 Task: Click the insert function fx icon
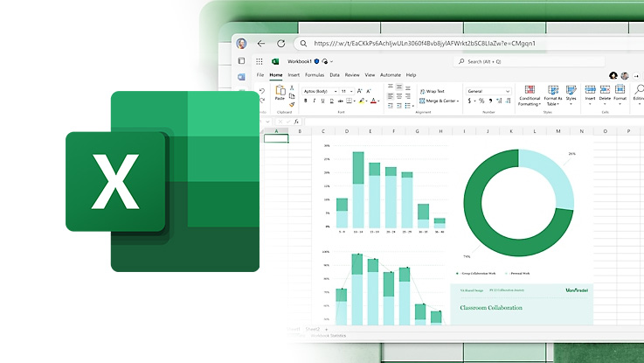coord(296,122)
